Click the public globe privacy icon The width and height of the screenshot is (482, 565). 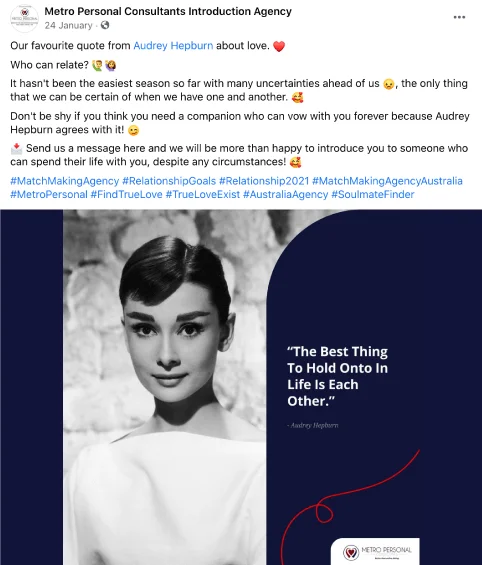[105, 25]
